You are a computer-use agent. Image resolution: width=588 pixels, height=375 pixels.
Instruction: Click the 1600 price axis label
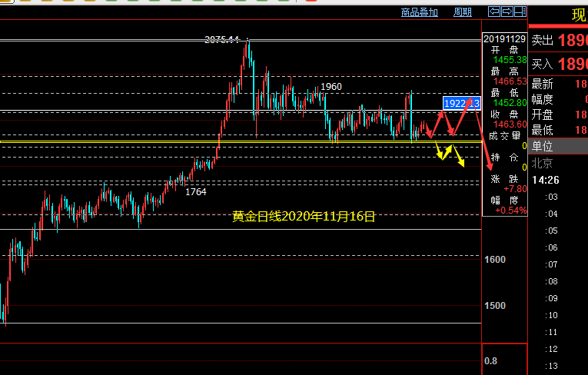pyautogui.click(x=495, y=260)
